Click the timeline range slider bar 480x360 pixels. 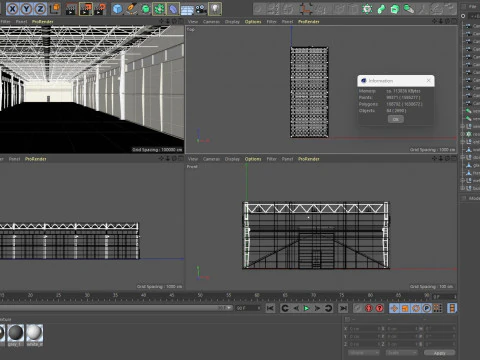[x=115, y=308]
